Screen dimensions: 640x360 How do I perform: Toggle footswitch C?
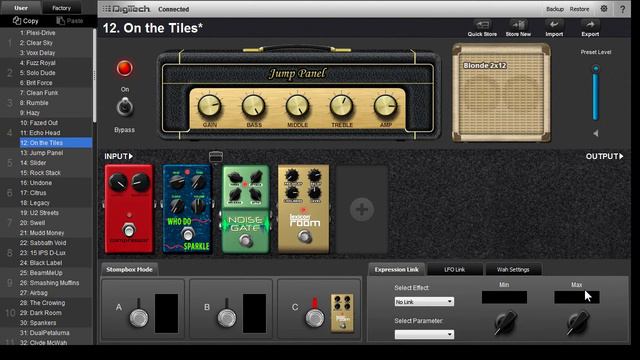(315, 318)
